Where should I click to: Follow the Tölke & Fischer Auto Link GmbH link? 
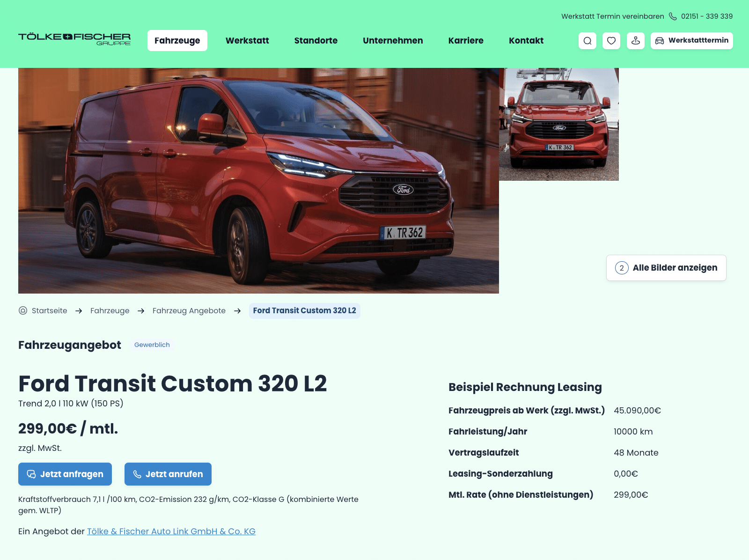pos(171,531)
